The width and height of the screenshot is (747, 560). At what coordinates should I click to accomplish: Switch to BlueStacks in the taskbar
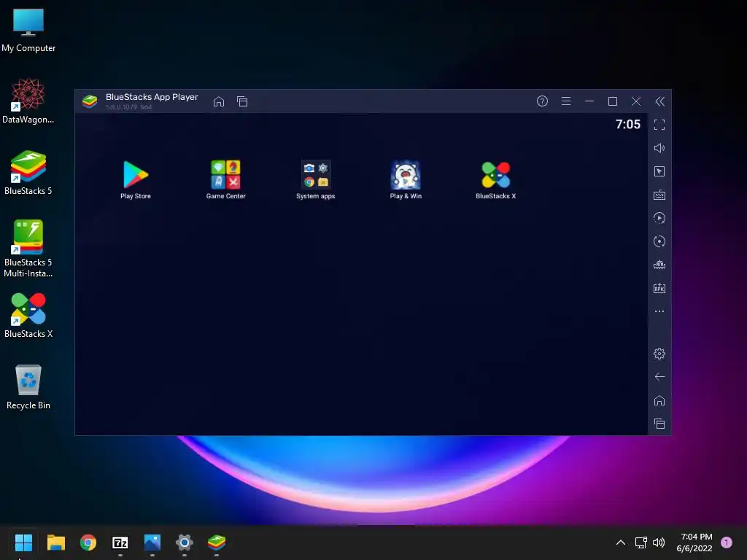[x=217, y=542]
